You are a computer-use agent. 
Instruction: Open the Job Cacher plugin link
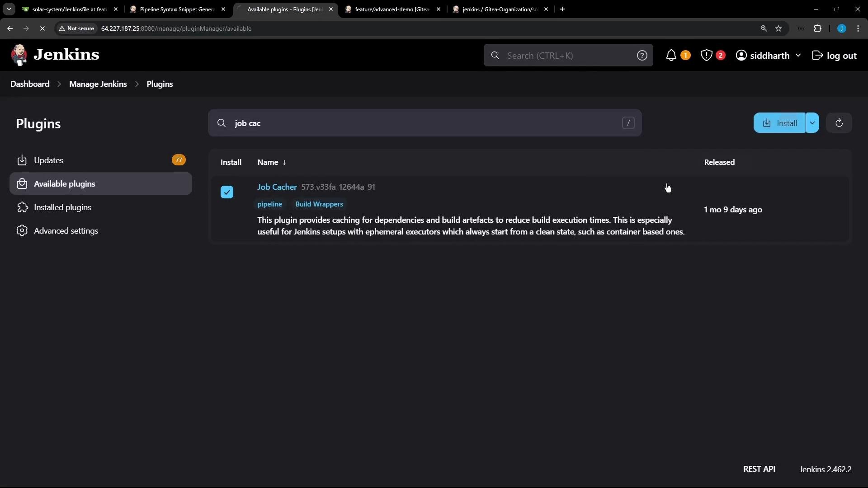277,187
